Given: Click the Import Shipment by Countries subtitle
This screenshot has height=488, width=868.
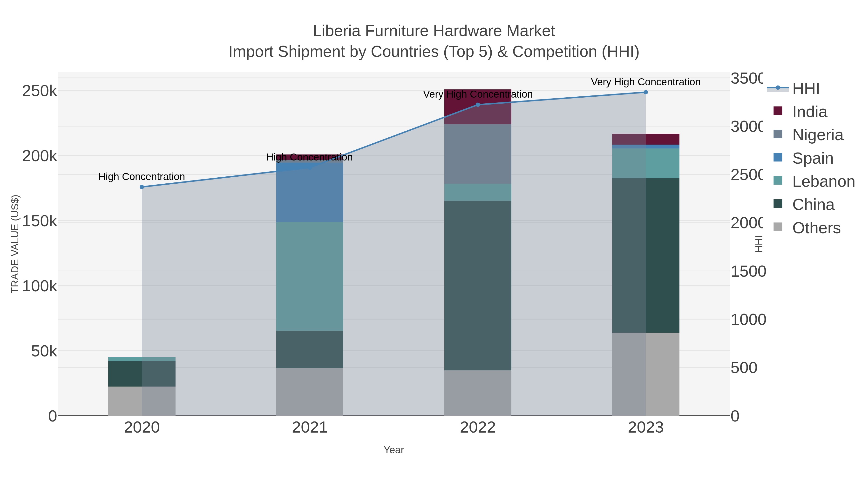Looking at the screenshot, I should (x=434, y=52).
